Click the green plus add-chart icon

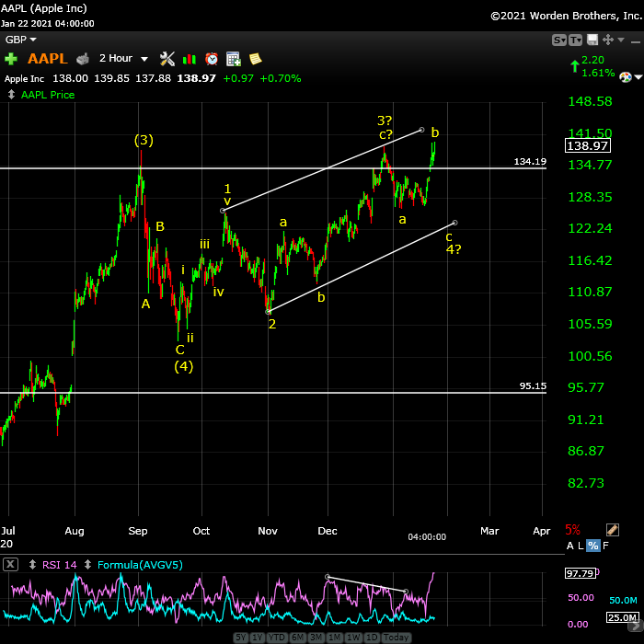click(x=11, y=59)
